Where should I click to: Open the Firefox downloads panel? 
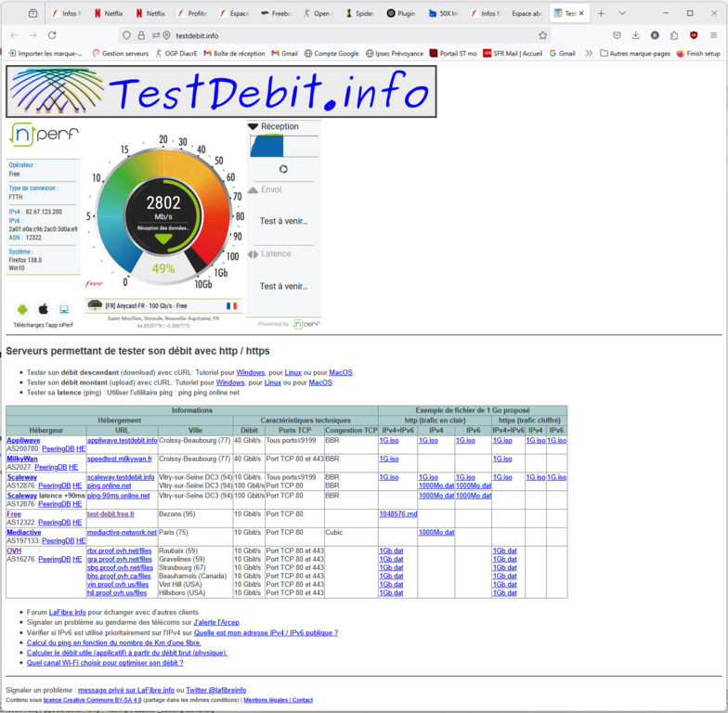click(x=636, y=35)
